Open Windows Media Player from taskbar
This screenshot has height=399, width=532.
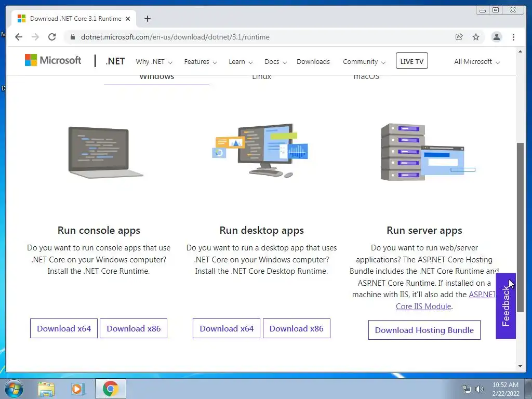[78, 389]
